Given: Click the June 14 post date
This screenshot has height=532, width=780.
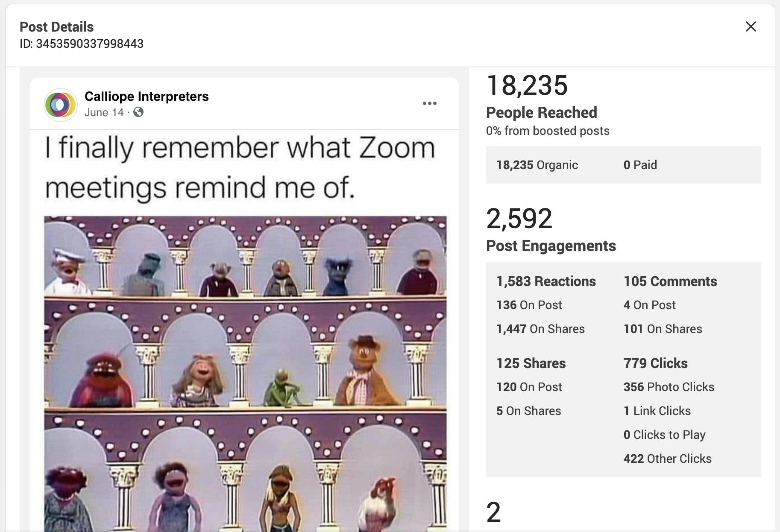Looking at the screenshot, I should pyautogui.click(x=104, y=112).
